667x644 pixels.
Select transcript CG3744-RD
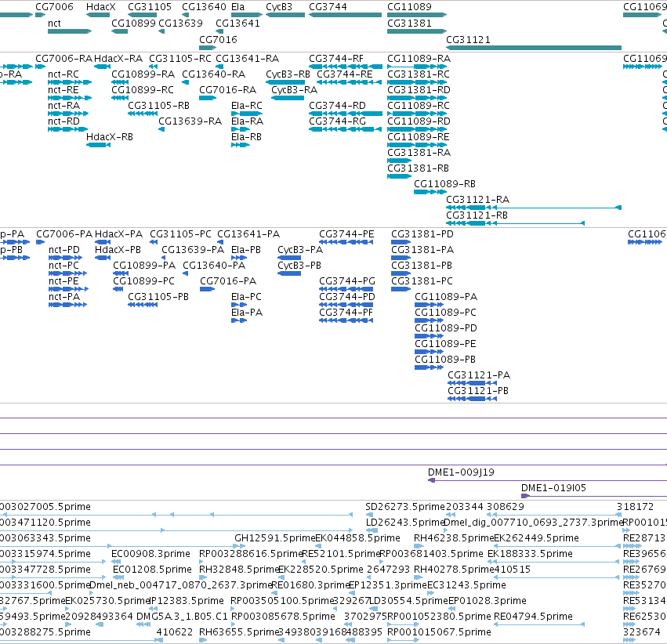pos(346,114)
